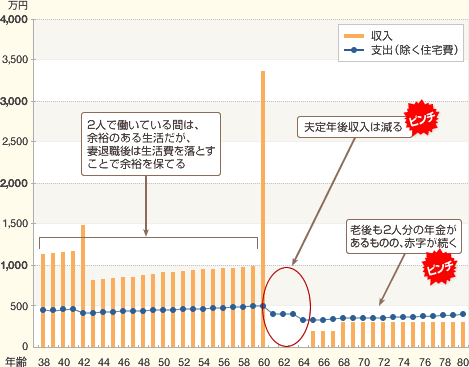The width and height of the screenshot is (469, 367).
Task: Click the expense data point at age 64
Action: click(x=303, y=320)
